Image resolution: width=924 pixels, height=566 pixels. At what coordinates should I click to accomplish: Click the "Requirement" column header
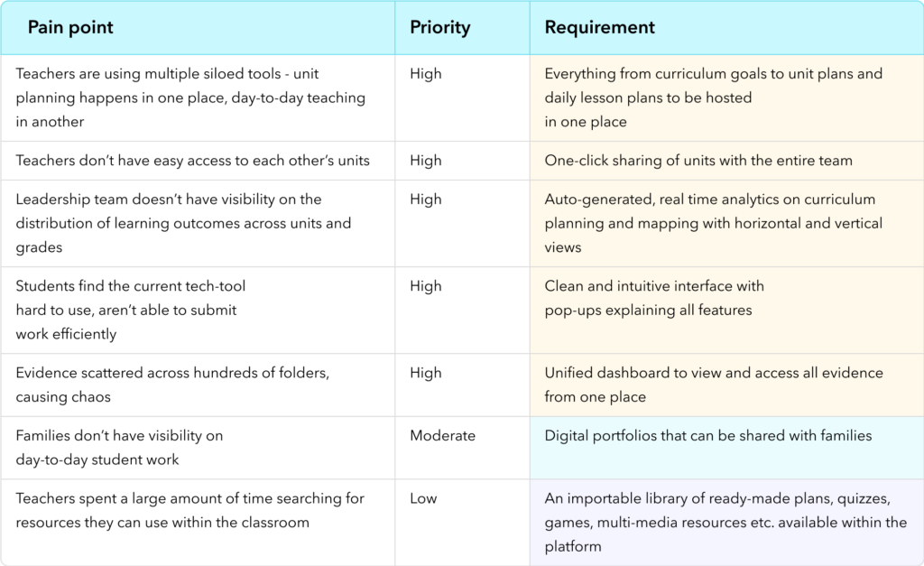point(599,27)
